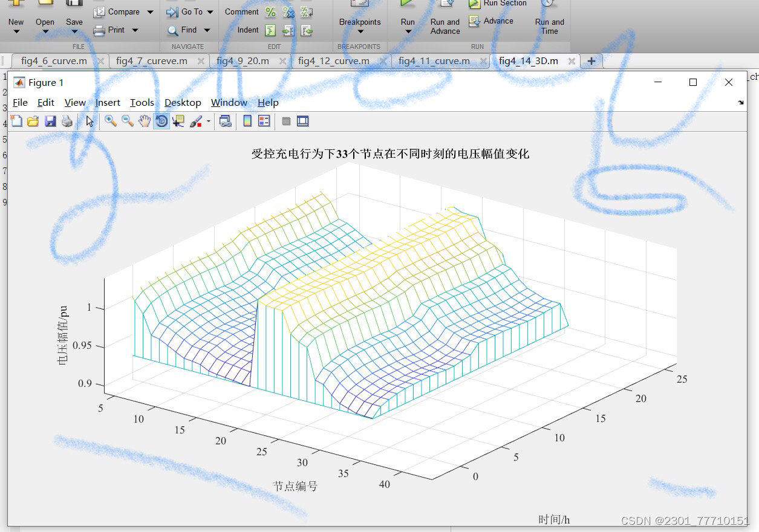
Task: Open the Window menu in Figure 1
Action: tap(229, 103)
